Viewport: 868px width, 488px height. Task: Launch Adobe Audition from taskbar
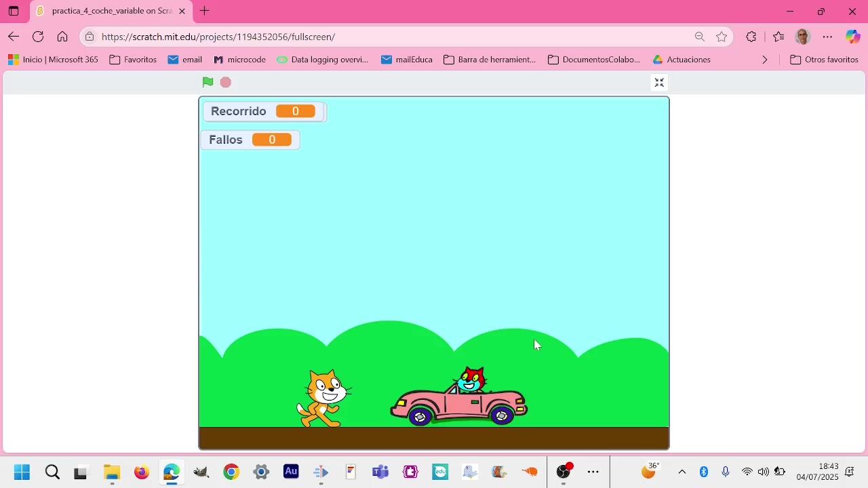[291, 472]
